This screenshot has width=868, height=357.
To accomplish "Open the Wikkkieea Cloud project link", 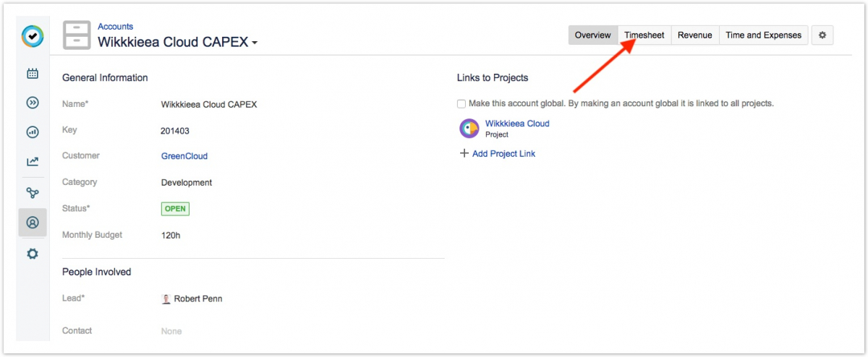I will (x=517, y=124).
